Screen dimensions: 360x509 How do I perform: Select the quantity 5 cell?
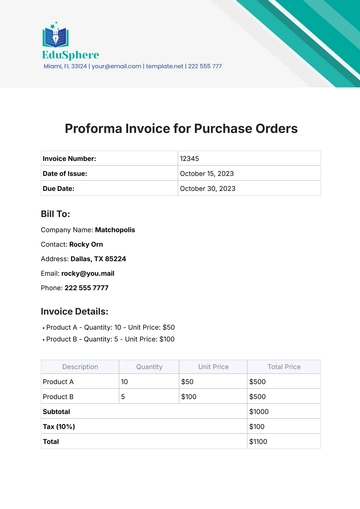(x=149, y=396)
